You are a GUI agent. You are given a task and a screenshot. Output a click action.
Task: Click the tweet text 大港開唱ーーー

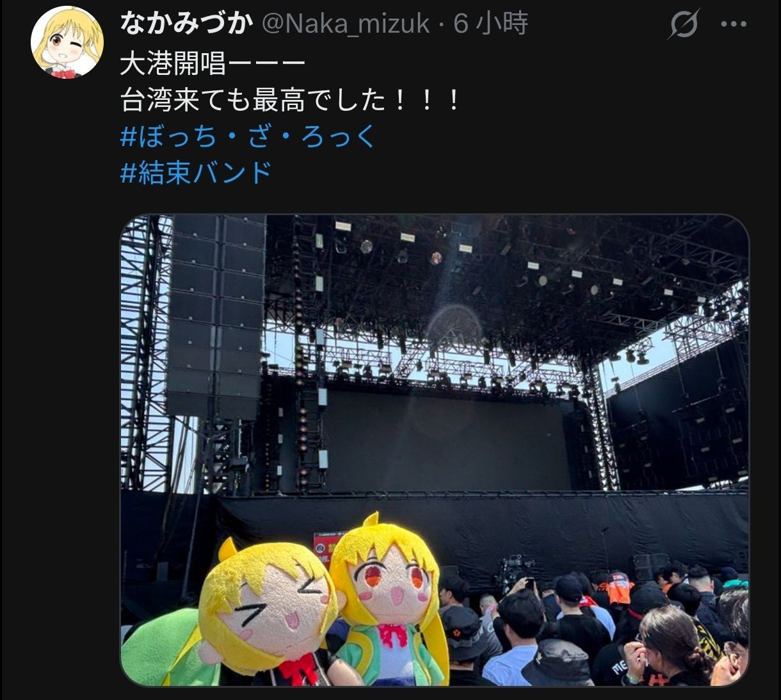[x=213, y=65]
